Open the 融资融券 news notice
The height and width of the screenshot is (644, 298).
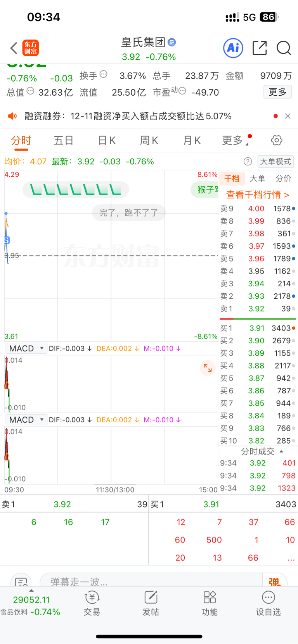pos(128,116)
